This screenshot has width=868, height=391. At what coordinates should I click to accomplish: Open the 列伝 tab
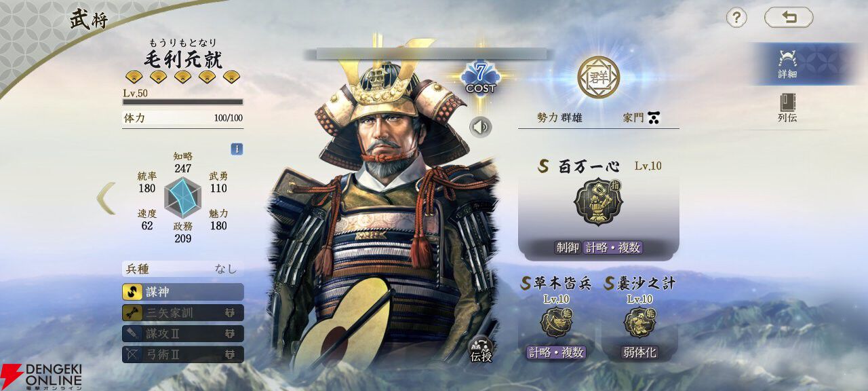point(787,108)
